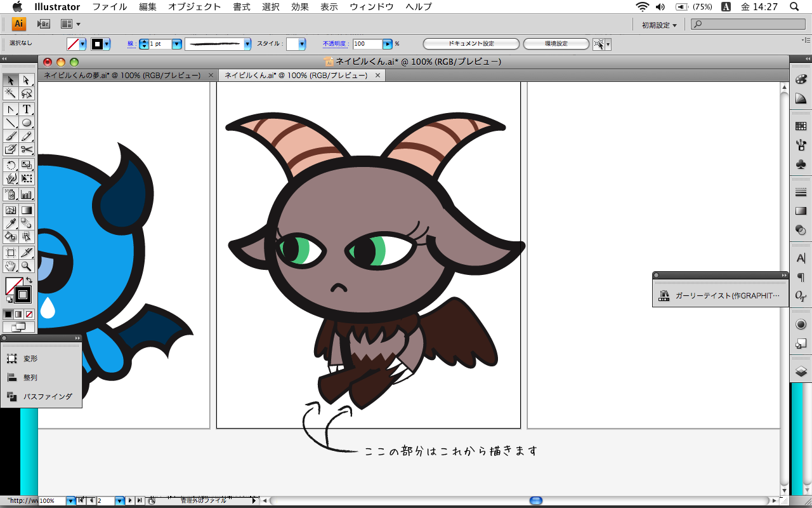Open the stroke weight dropdown
The width and height of the screenshot is (812, 508).
pyautogui.click(x=177, y=44)
